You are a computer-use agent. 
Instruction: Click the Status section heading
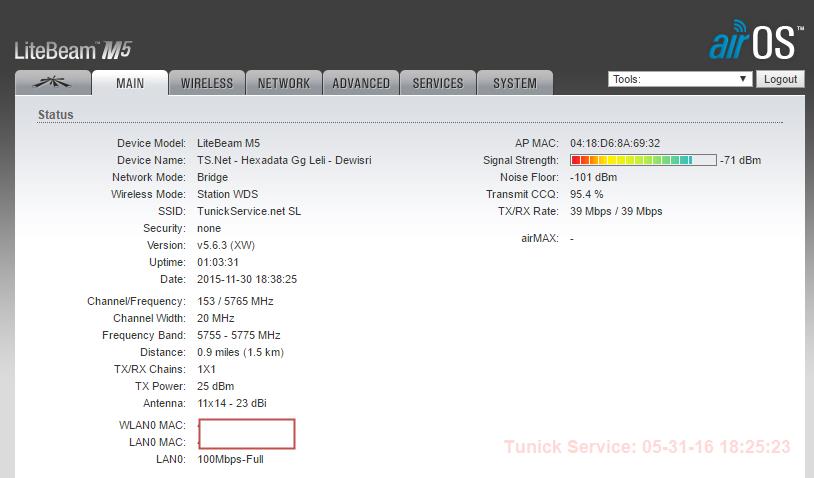[56, 115]
